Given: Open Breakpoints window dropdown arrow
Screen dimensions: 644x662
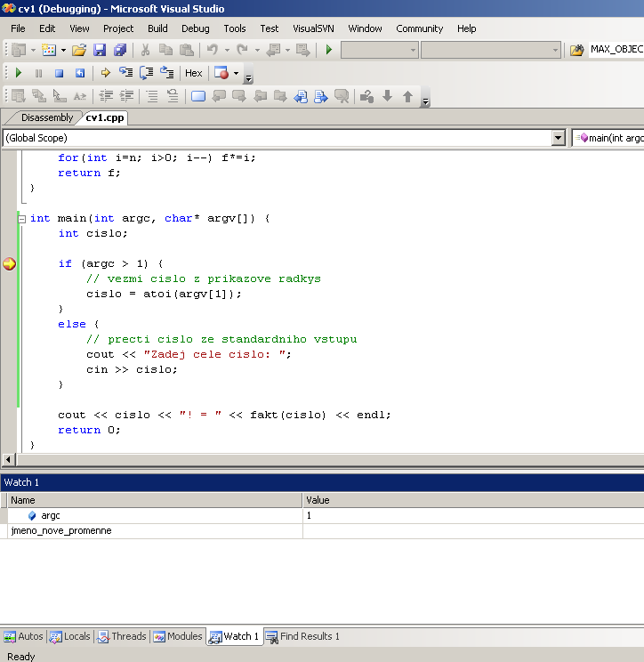Looking at the screenshot, I should [x=237, y=74].
